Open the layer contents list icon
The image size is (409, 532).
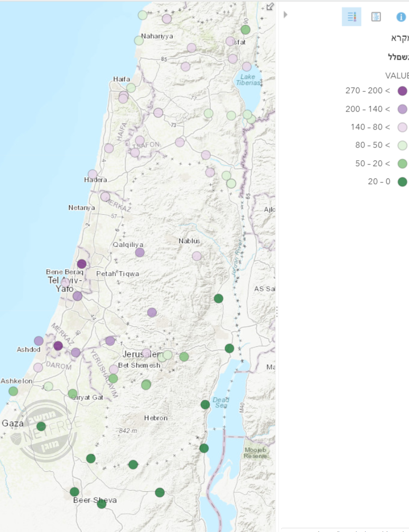click(376, 17)
